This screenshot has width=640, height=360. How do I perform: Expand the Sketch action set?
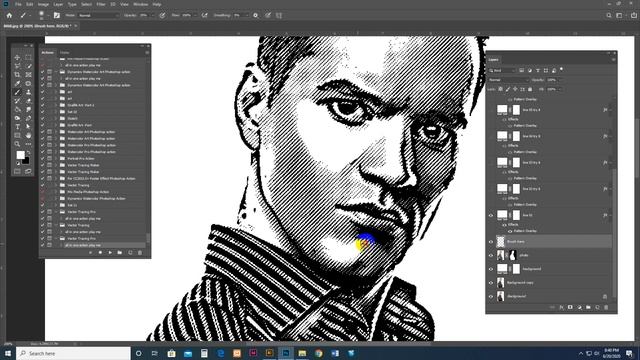point(56,118)
